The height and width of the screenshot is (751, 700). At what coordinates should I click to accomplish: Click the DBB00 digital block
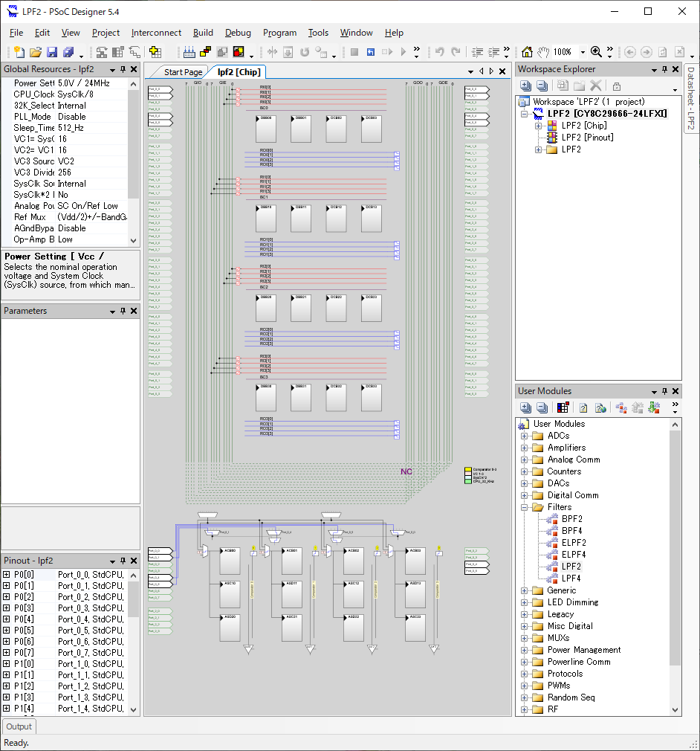266,129
